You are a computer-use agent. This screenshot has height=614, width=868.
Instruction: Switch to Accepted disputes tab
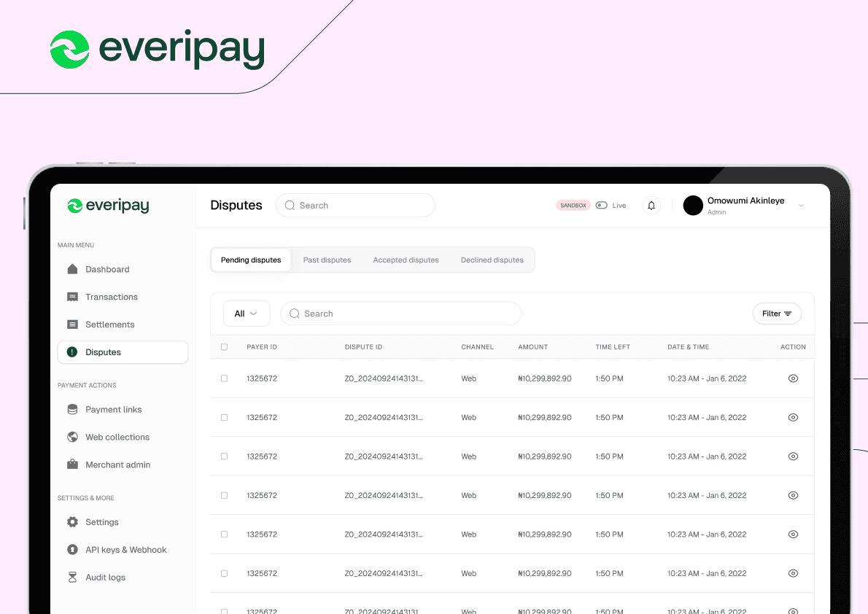(406, 260)
